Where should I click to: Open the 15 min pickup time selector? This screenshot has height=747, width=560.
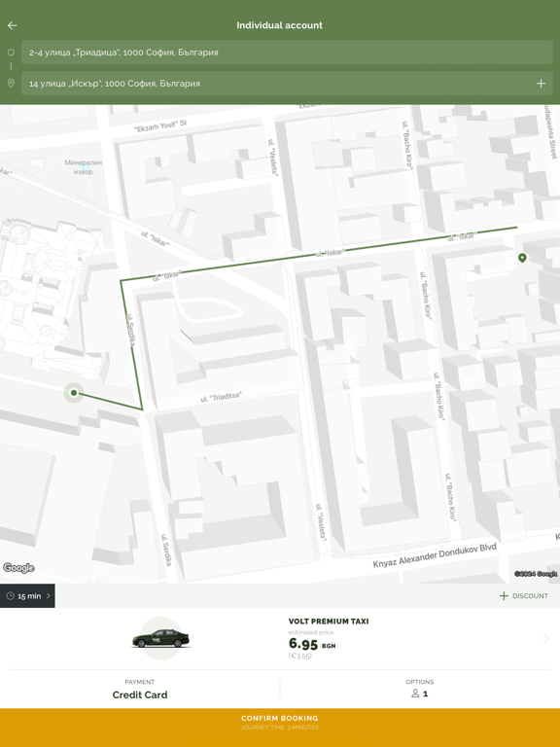coord(27,595)
